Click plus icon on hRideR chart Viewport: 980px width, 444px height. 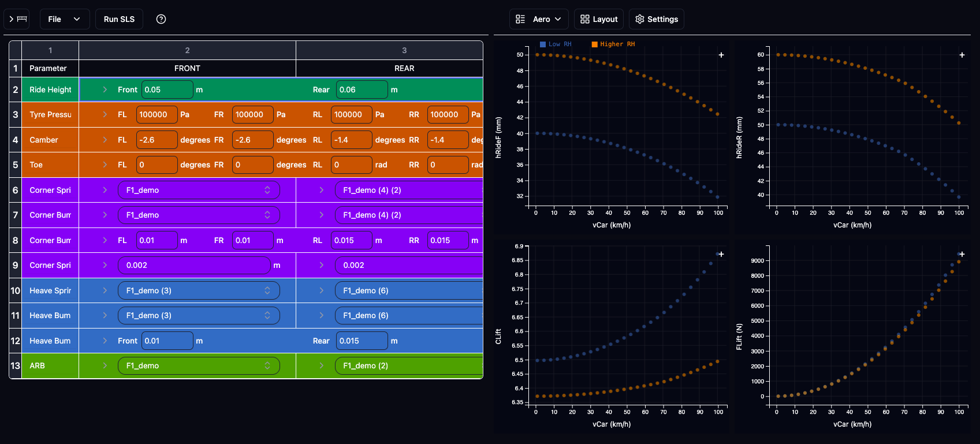click(x=962, y=55)
